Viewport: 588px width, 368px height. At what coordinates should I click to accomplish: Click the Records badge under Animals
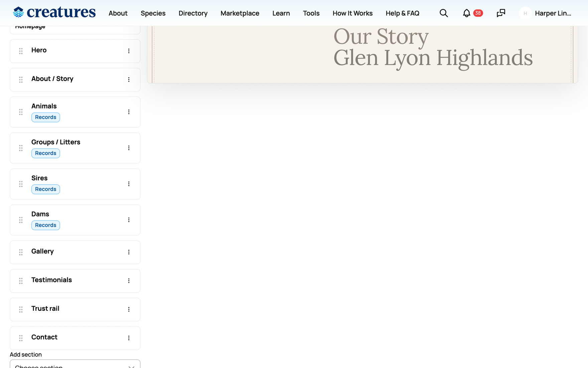46,117
